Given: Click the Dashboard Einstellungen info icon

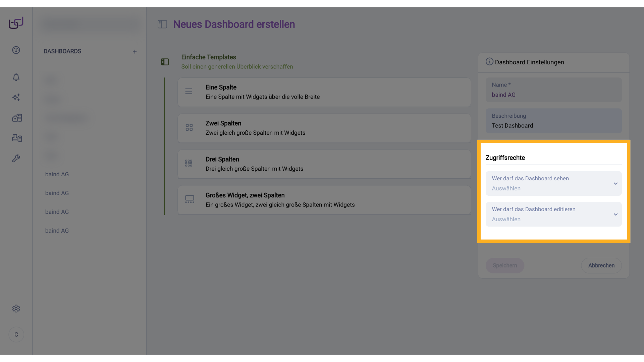Looking at the screenshot, I should tap(489, 62).
